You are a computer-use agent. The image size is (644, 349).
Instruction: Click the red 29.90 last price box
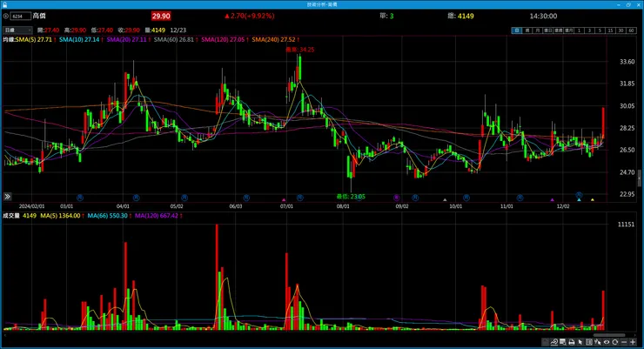(x=161, y=16)
